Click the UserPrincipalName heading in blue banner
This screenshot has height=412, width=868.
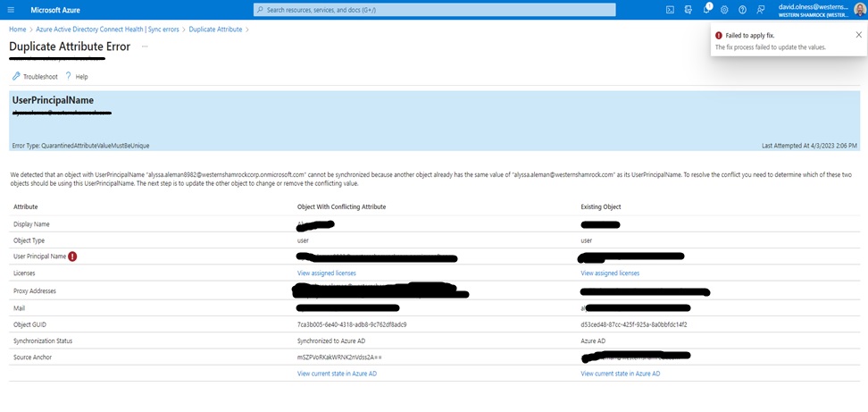(54, 100)
